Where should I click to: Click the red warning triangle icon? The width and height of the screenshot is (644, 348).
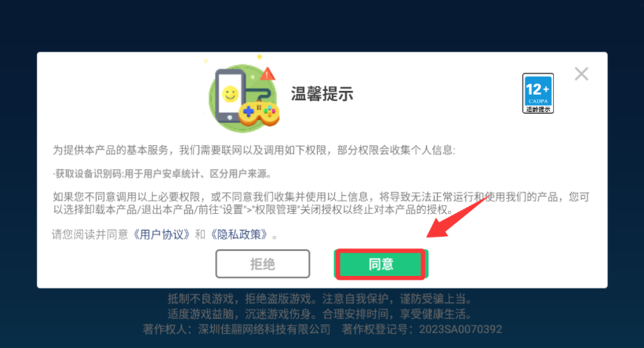[267, 74]
